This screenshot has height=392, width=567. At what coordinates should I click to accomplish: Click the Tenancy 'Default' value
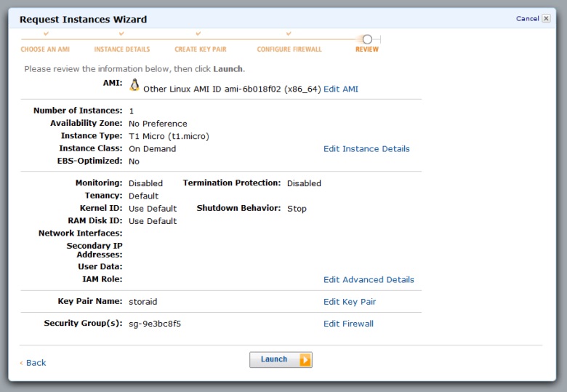coord(143,196)
